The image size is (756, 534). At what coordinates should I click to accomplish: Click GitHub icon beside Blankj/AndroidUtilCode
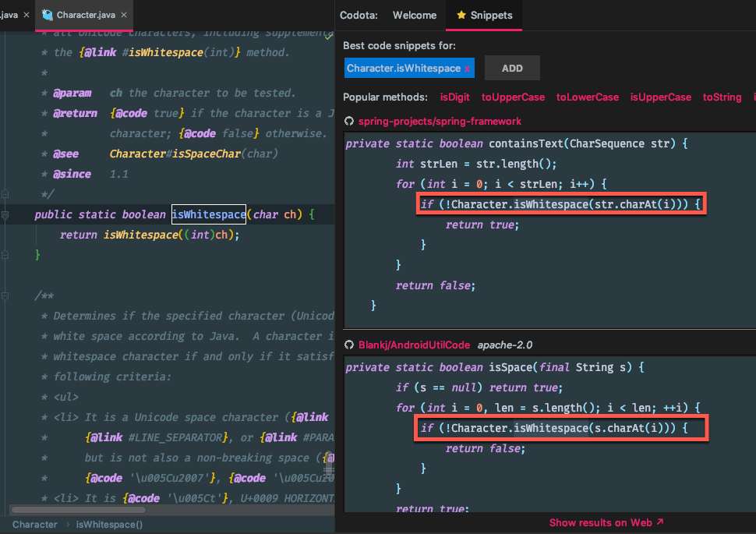click(349, 345)
